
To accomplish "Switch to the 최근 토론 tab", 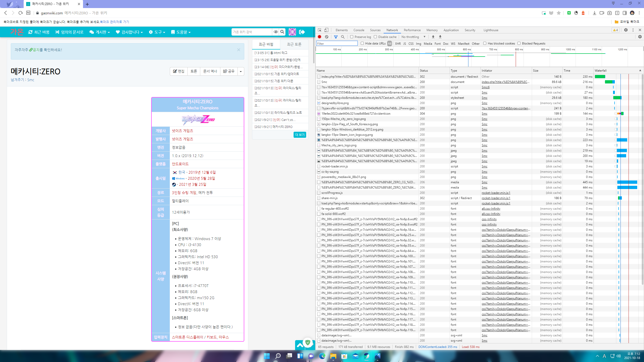I will pyautogui.click(x=294, y=44).
